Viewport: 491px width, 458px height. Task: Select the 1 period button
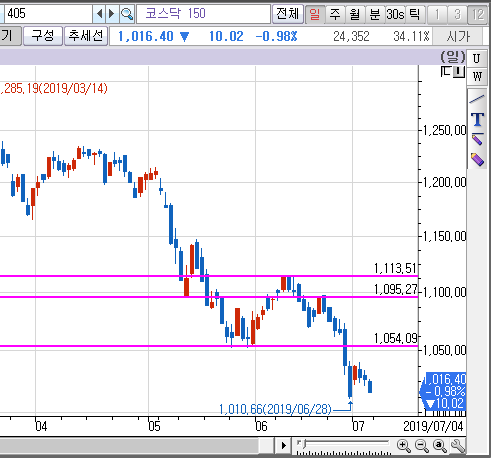(437, 14)
